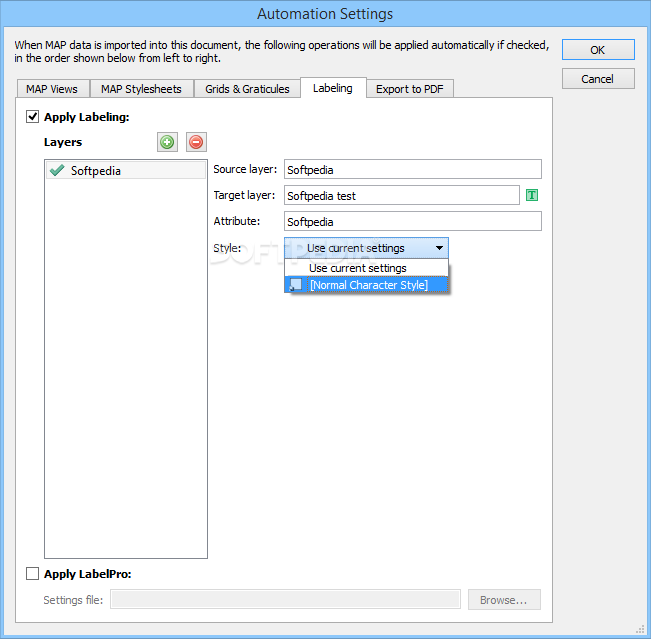Switch to the MAP Views tab
The width and height of the screenshot is (651, 639).
(x=52, y=89)
